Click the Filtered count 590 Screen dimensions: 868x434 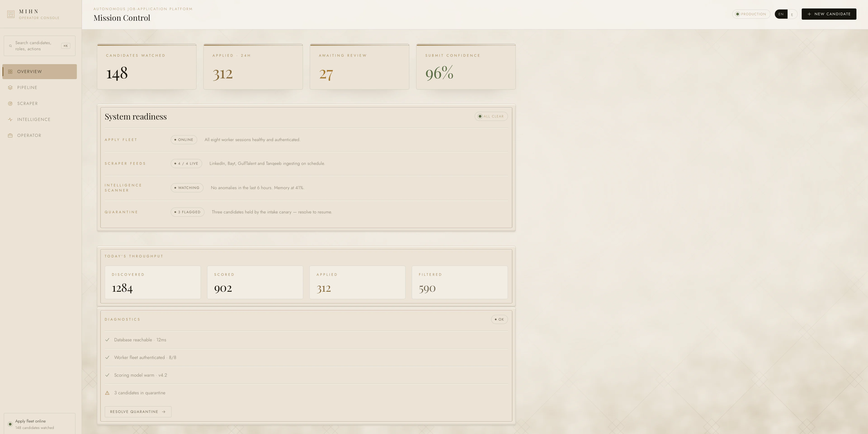pyautogui.click(x=427, y=288)
